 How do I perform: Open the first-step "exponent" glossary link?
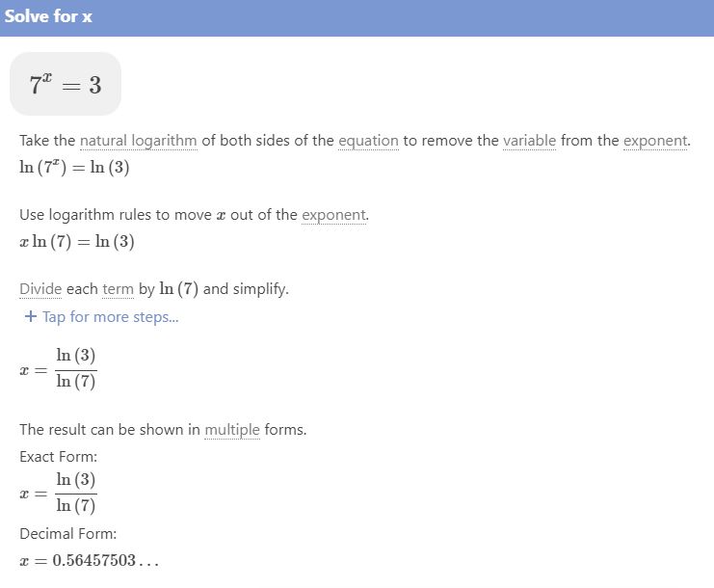[655, 141]
